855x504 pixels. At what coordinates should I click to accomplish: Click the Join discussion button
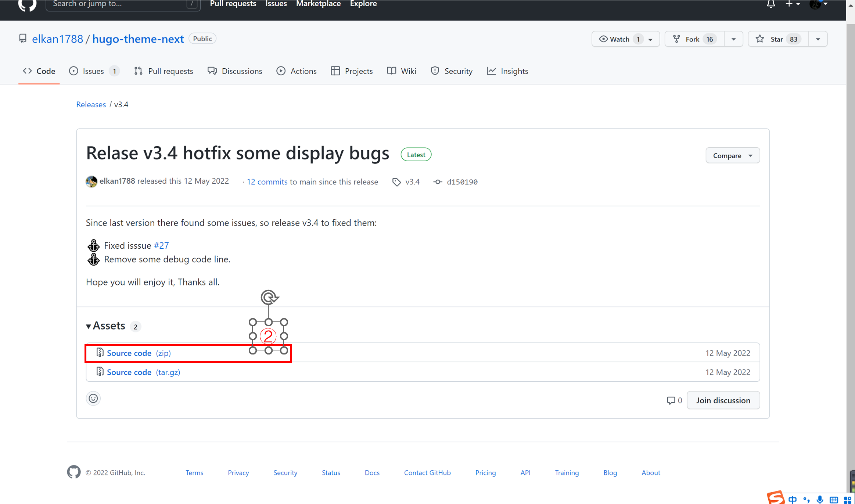(x=723, y=400)
